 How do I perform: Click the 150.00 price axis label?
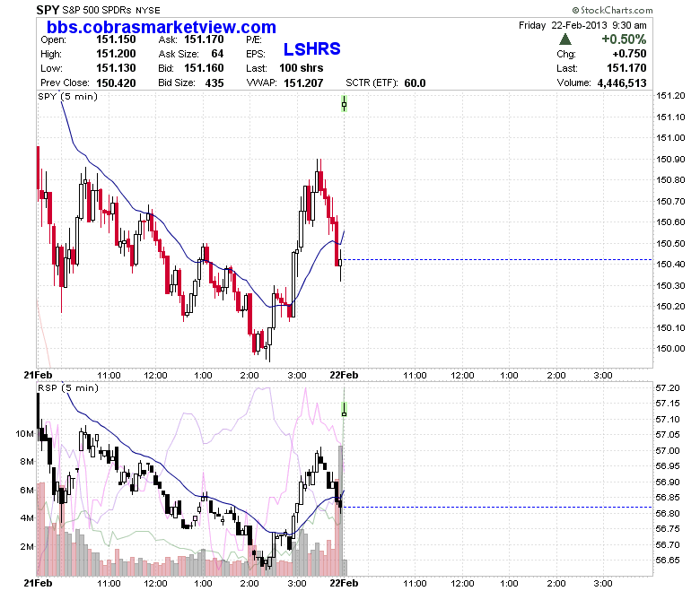670,348
